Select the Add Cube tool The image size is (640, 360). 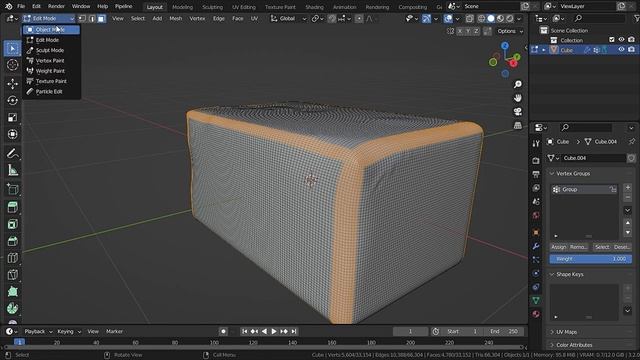pyautogui.click(x=12, y=189)
